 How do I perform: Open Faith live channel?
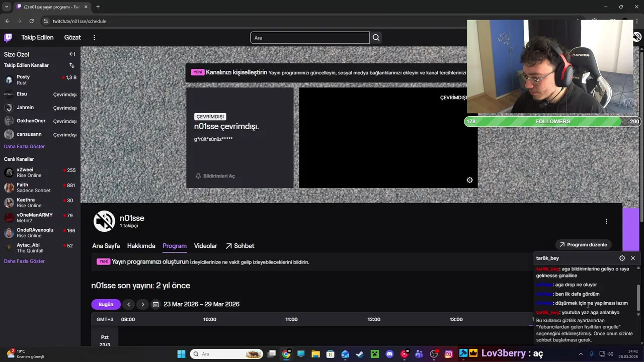coord(40,188)
